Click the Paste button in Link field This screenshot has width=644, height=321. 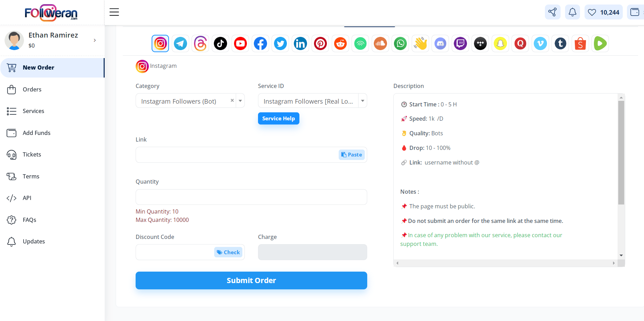point(352,155)
